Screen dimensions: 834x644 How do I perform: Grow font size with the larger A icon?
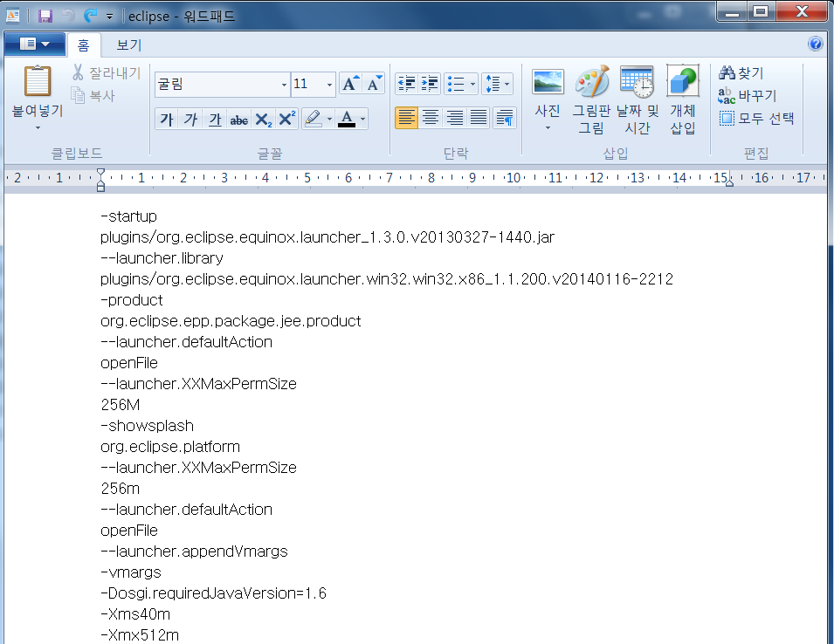(350, 84)
